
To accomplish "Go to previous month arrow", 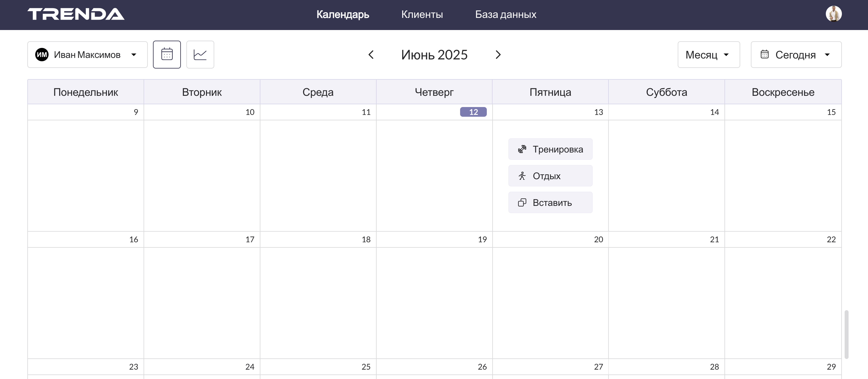I will [371, 55].
